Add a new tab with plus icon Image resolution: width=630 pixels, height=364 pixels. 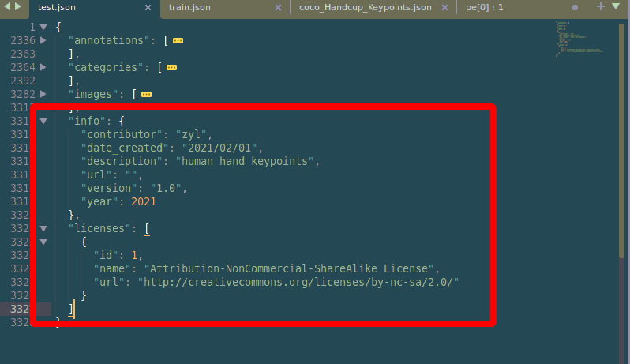(600, 6)
